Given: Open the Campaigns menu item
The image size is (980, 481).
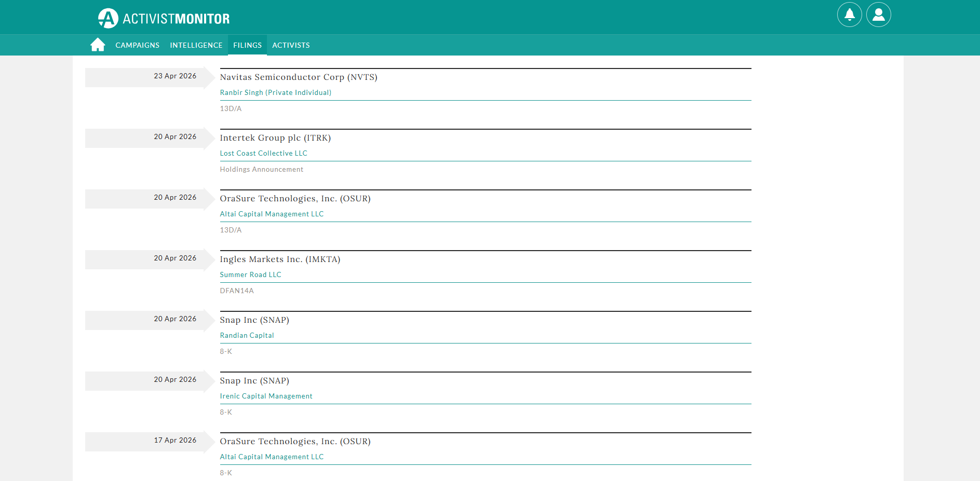Looking at the screenshot, I should pos(138,45).
